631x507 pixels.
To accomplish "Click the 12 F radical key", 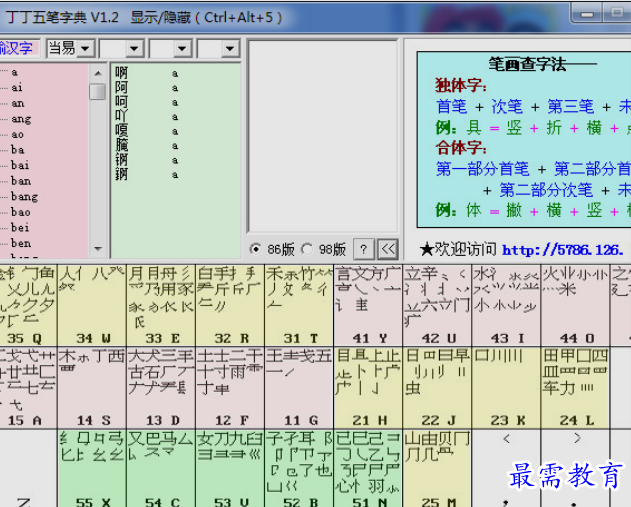I will [x=230, y=387].
